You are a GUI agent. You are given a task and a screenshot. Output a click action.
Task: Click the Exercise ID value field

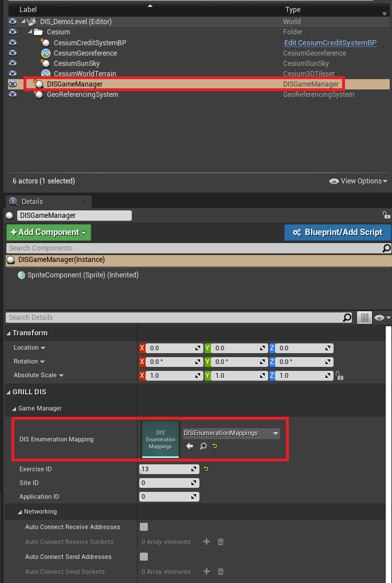pyautogui.click(x=169, y=469)
